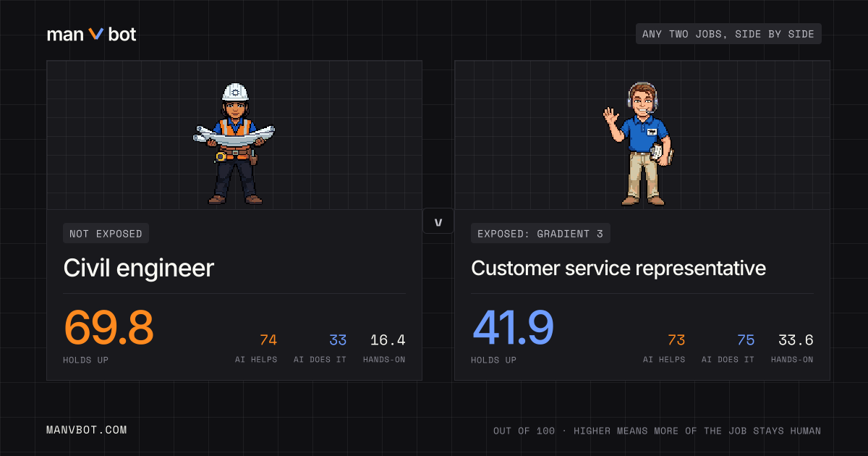Click Civil engineer AI DOES IT value 33
Viewport: 868px width, 456px height.
[338, 340]
